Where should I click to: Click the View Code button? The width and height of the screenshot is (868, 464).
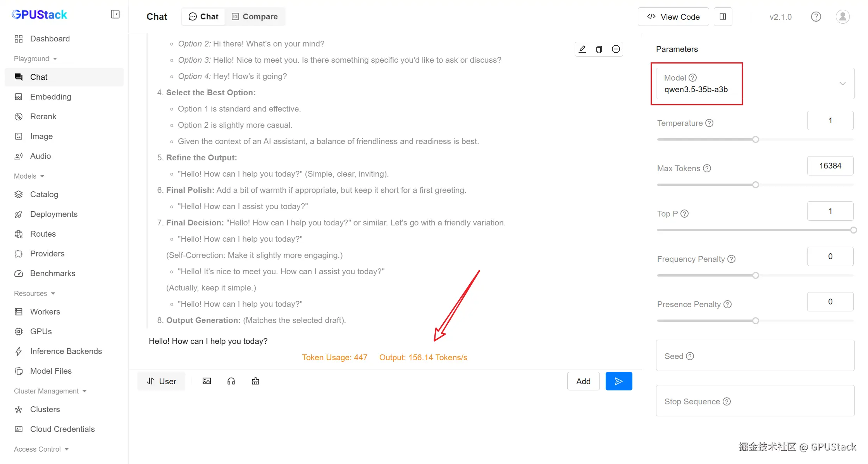point(673,17)
